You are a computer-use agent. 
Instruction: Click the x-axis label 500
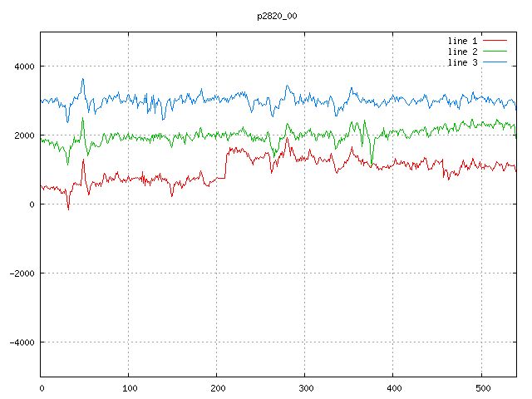[483, 388]
